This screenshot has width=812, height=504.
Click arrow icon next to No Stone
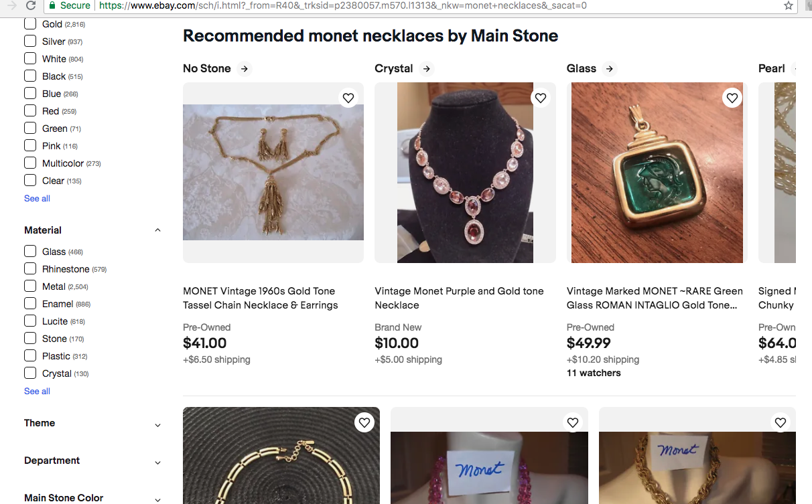[245, 68]
